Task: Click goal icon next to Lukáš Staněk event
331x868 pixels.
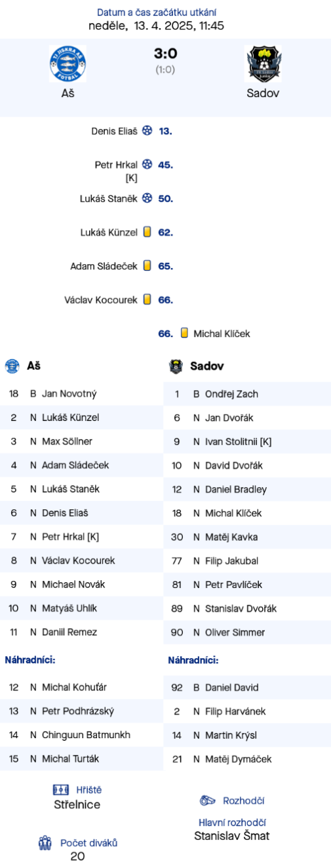Action: 147,198
